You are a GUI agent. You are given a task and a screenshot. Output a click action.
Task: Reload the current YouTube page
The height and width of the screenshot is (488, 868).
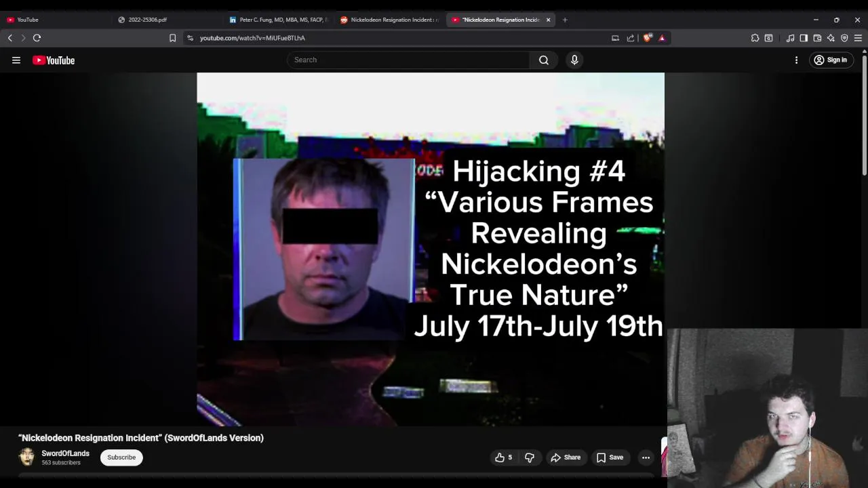click(37, 38)
